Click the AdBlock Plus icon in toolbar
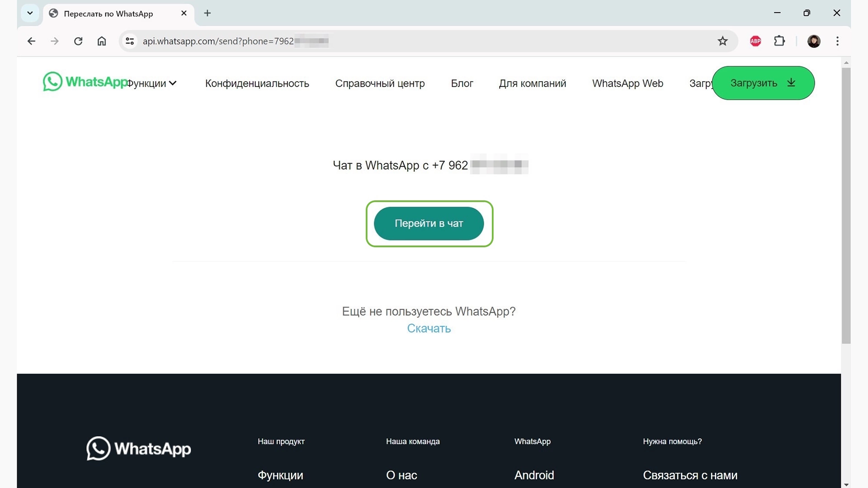 click(756, 41)
